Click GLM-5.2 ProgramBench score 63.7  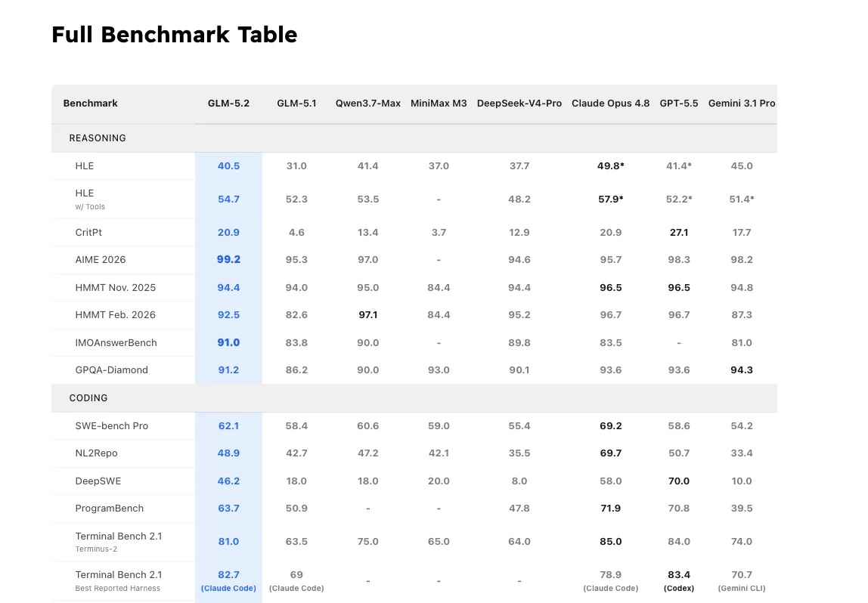[228, 509]
